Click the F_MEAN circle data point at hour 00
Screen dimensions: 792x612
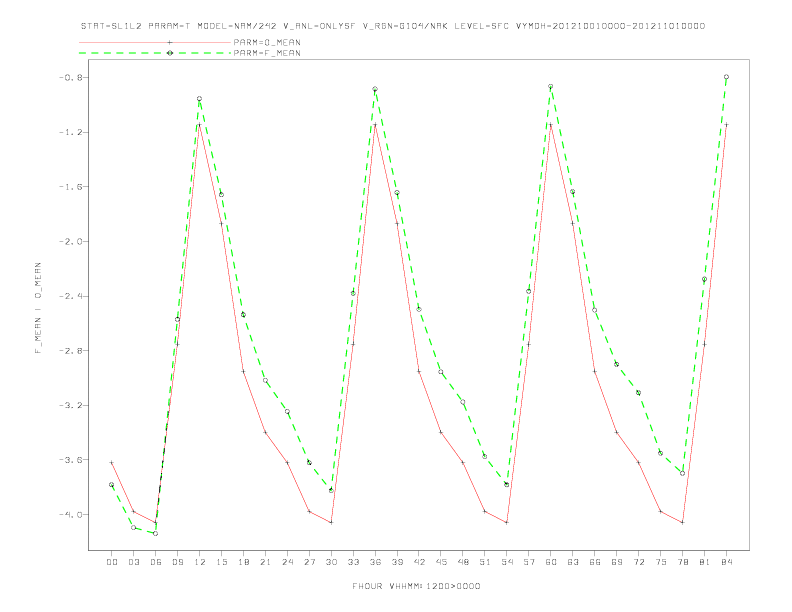(x=112, y=485)
